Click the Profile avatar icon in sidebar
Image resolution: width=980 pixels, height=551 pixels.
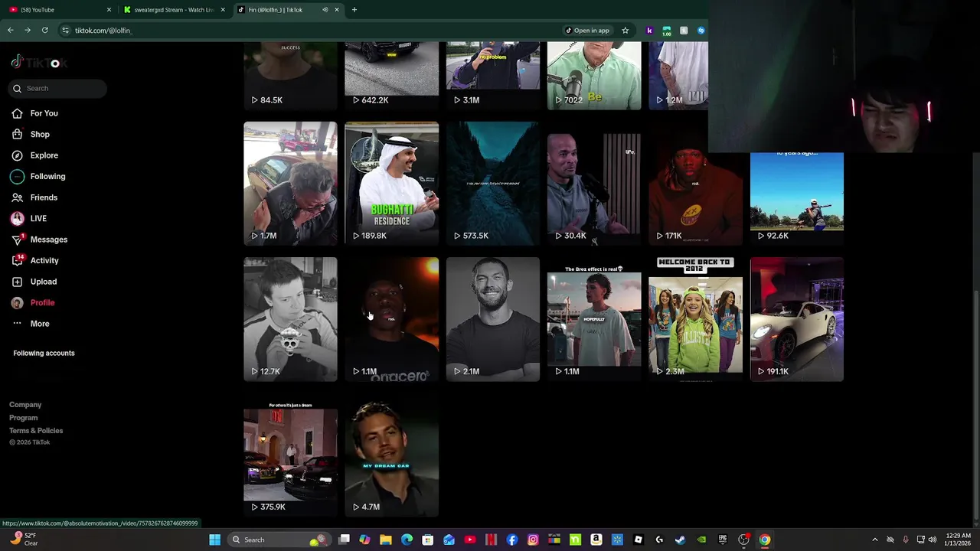(x=17, y=303)
